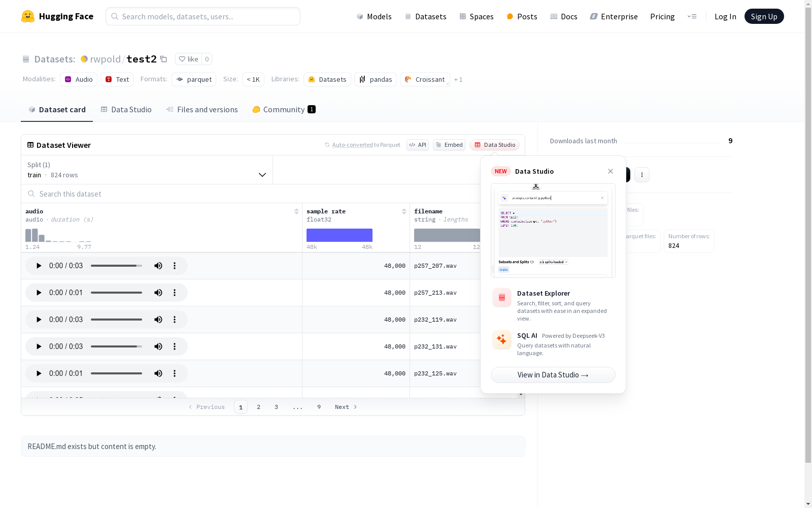The height and width of the screenshot is (508, 812).
Task: Click the SQL AI sparkle icon
Action: coord(502,340)
